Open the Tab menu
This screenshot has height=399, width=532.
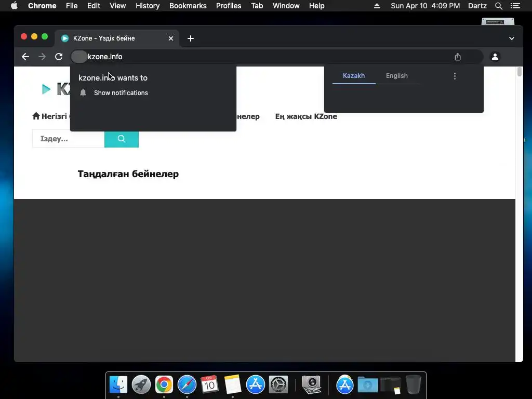point(257,6)
